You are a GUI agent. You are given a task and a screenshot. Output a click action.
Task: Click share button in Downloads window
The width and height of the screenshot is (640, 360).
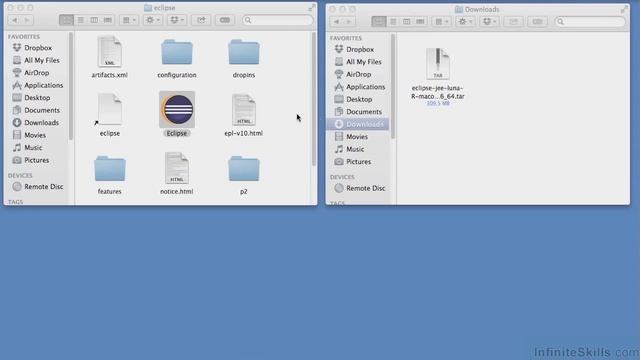(513, 22)
